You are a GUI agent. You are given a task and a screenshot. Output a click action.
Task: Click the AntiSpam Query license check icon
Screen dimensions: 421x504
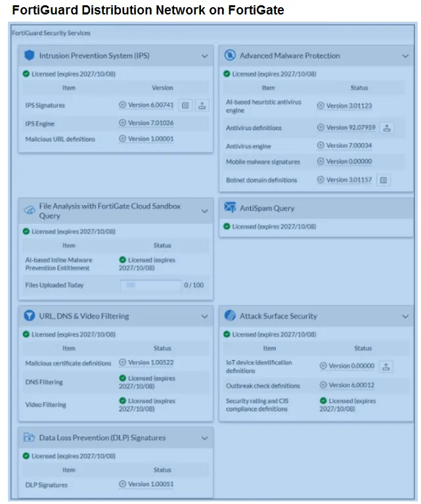coord(227,226)
